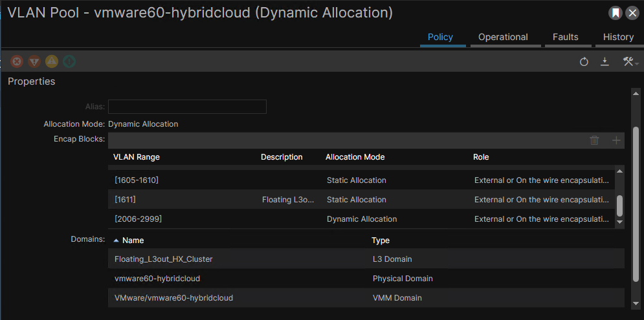The width and height of the screenshot is (644, 320).
Task: Sort domains by Type column header
Action: click(381, 240)
